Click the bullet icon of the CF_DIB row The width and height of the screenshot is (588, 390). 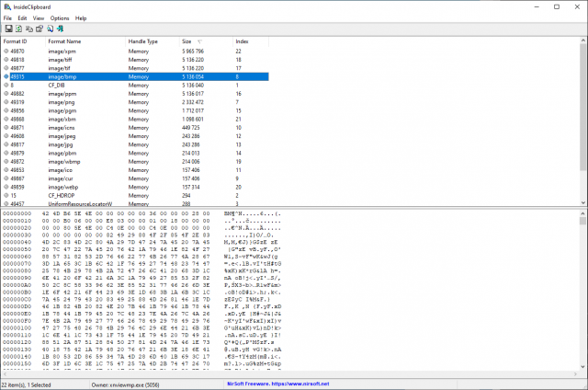[6, 86]
